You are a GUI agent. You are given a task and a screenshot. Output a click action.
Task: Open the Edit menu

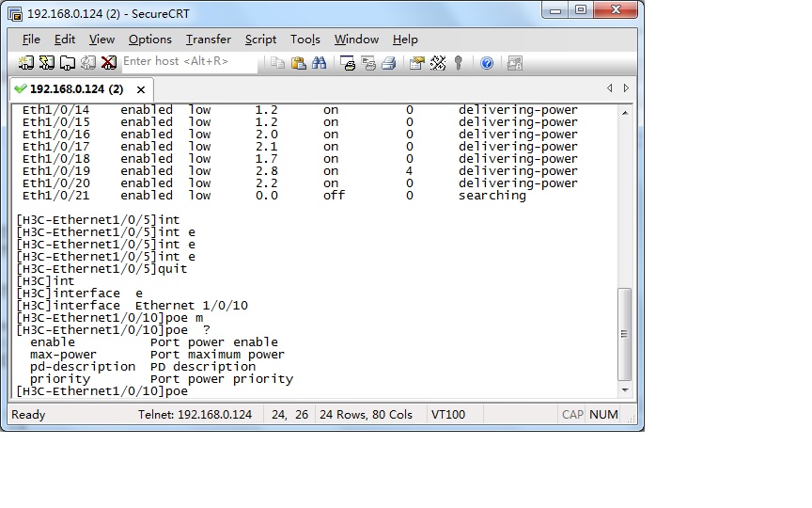65,40
